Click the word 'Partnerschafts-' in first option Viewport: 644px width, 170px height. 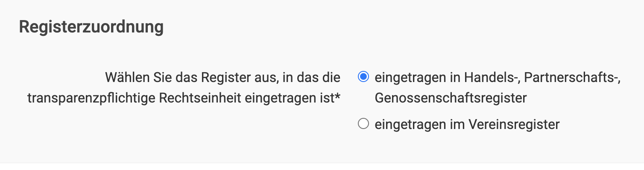pos(572,78)
